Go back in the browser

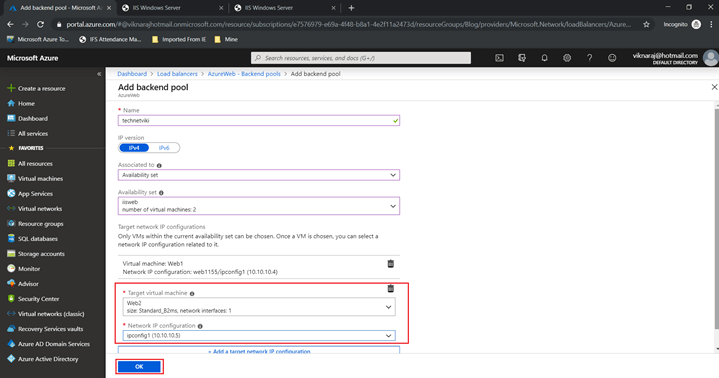pos(10,24)
